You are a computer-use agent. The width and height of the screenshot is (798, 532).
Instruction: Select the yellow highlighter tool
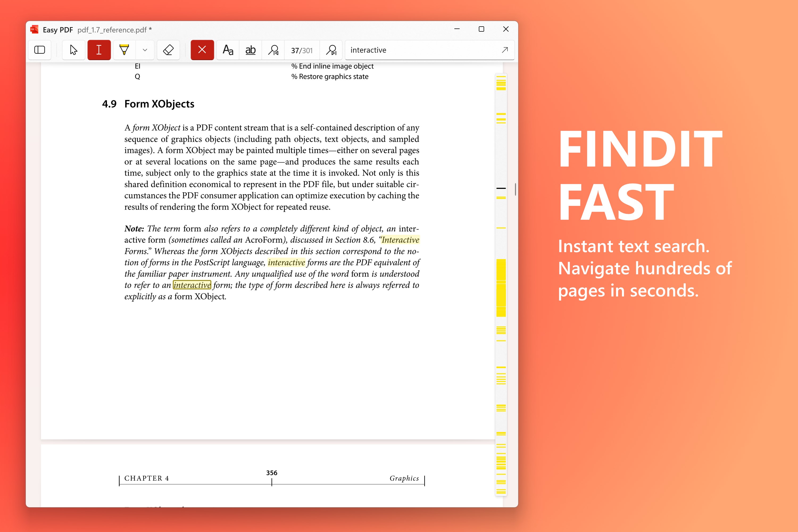(x=124, y=50)
